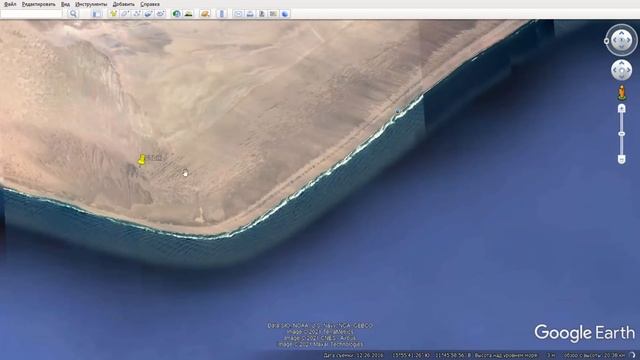Add a placemark with the pin icon

[x=113, y=14]
